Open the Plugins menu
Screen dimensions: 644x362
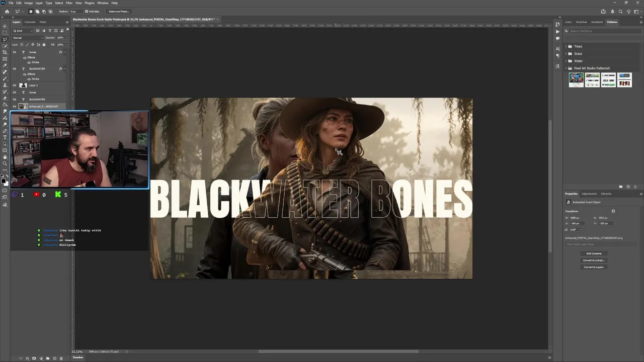[x=90, y=3]
